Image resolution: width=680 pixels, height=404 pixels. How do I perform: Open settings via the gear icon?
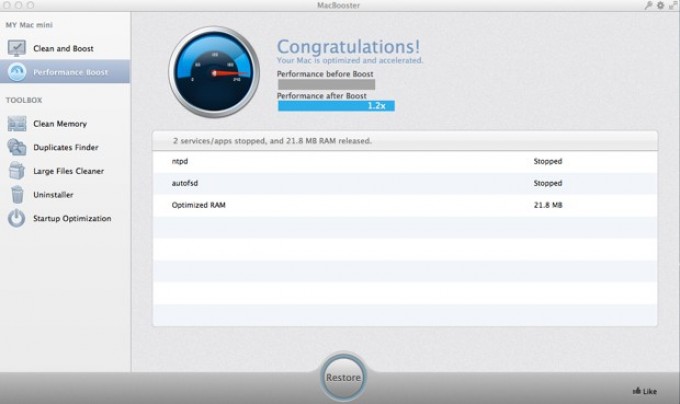[660, 5]
